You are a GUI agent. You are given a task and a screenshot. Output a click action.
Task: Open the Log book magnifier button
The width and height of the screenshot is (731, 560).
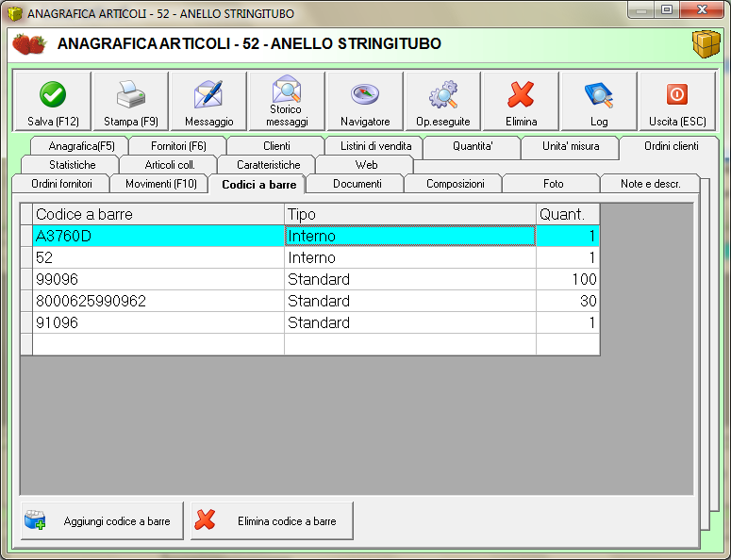click(x=599, y=101)
